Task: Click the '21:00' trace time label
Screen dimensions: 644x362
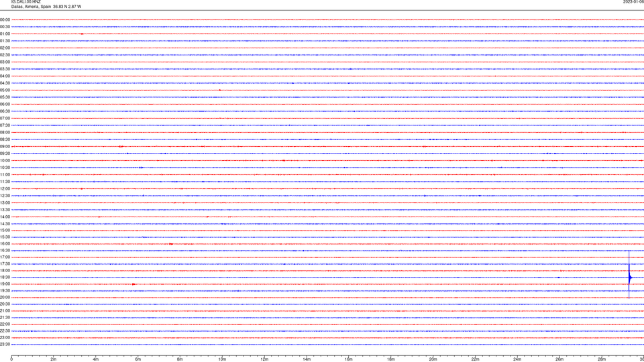Action: pyautogui.click(x=5, y=311)
